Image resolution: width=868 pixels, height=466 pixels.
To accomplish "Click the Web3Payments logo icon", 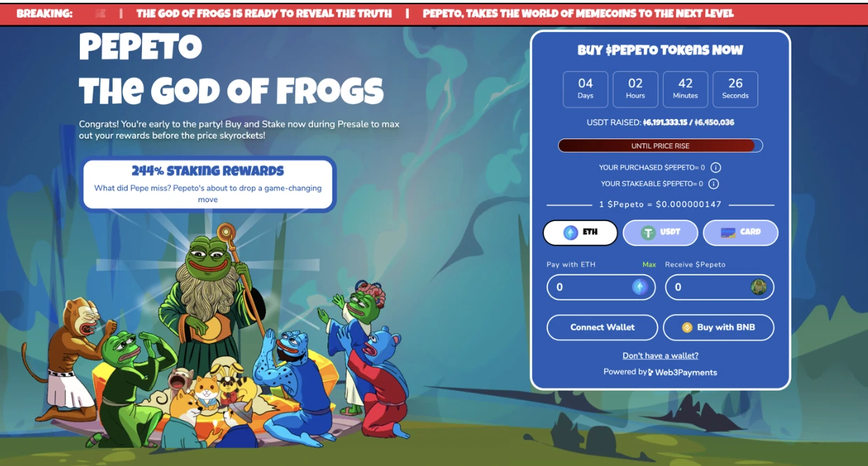I will click(x=650, y=372).
